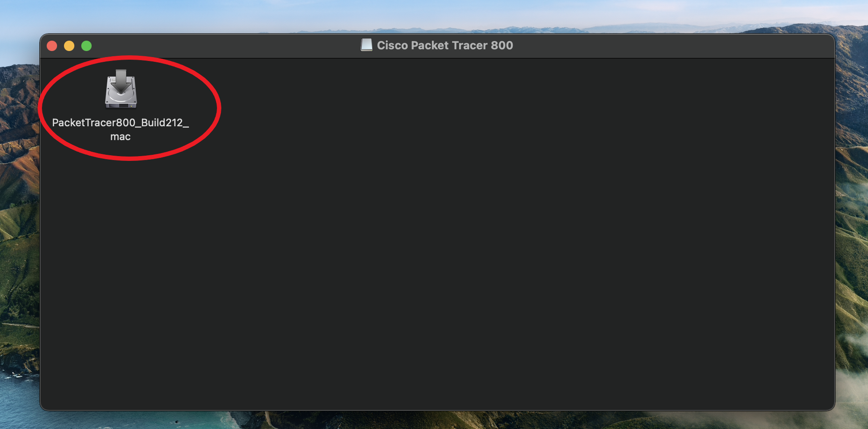Click the 'Cisco Packet Tracer 800' window title
Viewport: 868px width, 429px height.
(445, 45)
